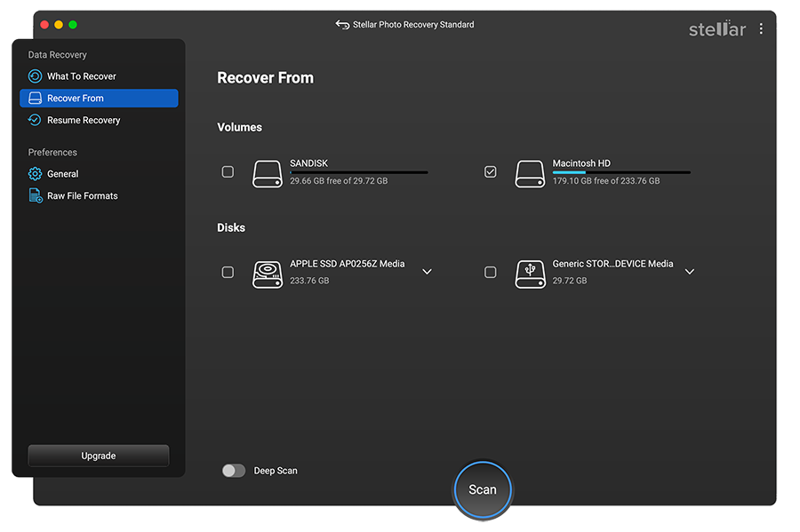
Task: Click the Raw File Formats icon
Action: click(36, 195)
